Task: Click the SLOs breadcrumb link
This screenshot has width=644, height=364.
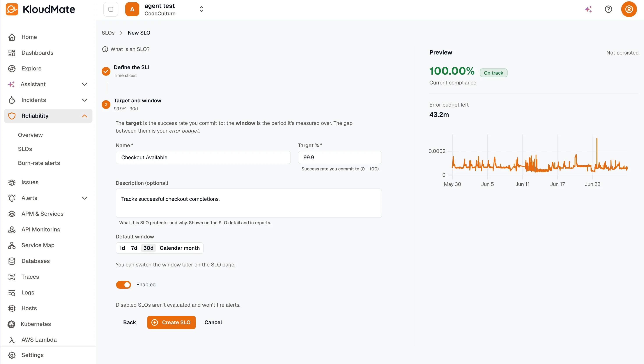Action: tap(108, 33)
